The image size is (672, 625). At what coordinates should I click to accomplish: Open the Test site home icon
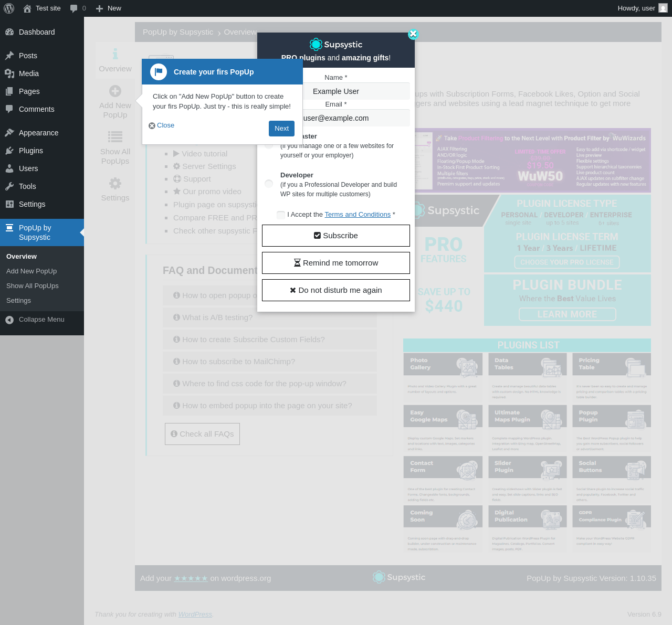point(27,8)
